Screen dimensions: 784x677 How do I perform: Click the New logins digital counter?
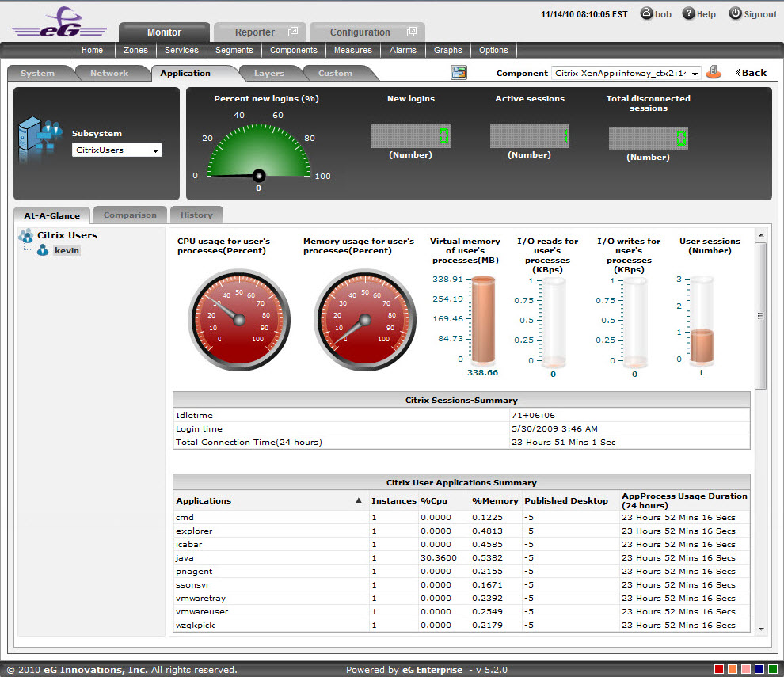click(x=410, y=136)
